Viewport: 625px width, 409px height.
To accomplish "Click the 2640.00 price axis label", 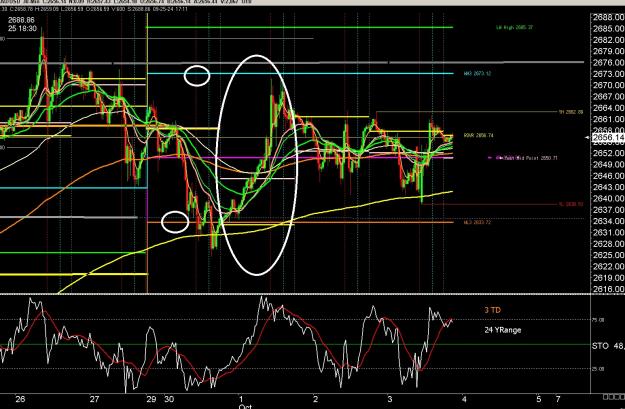I will 609,199.
